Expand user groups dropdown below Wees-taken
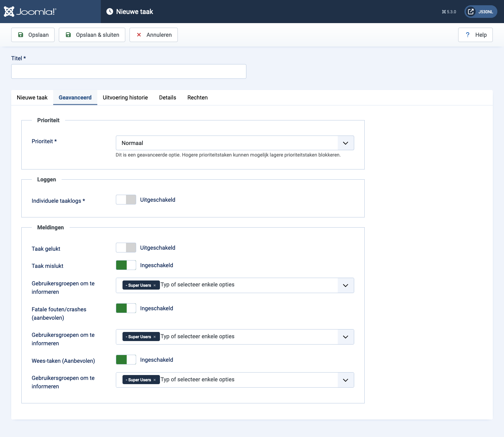This screenshot has height=437, width=504. 346,380
